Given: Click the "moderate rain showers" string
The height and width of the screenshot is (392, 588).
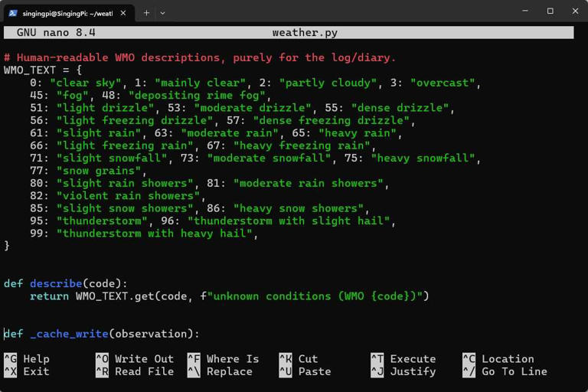Looking at the screenshot, I should coord(309,184).
